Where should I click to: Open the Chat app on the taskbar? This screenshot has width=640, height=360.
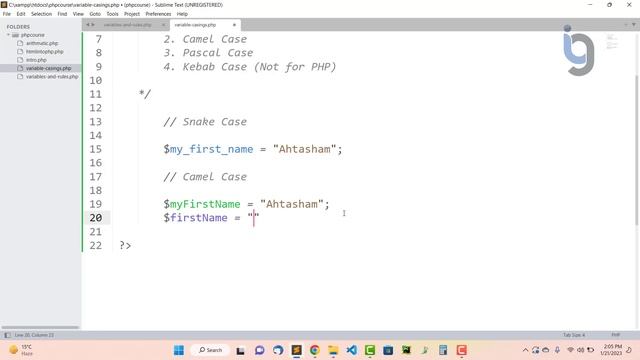(x=260, y=350)
